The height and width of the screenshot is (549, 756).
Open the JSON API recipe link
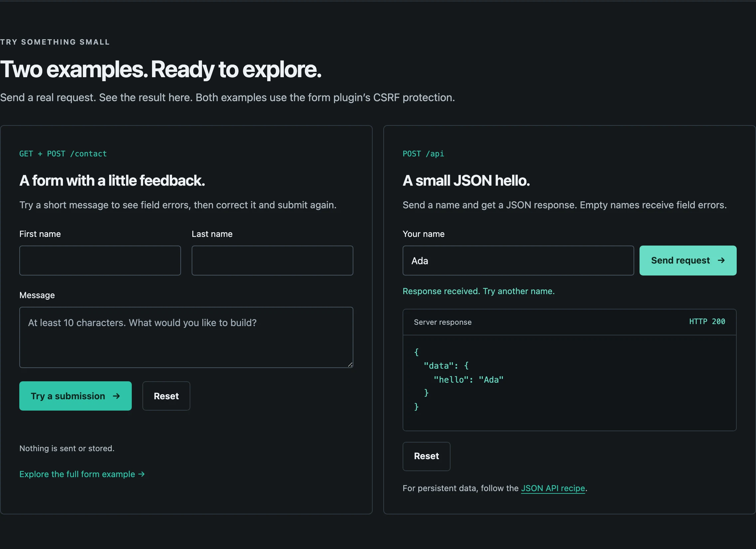click(553, 488)
